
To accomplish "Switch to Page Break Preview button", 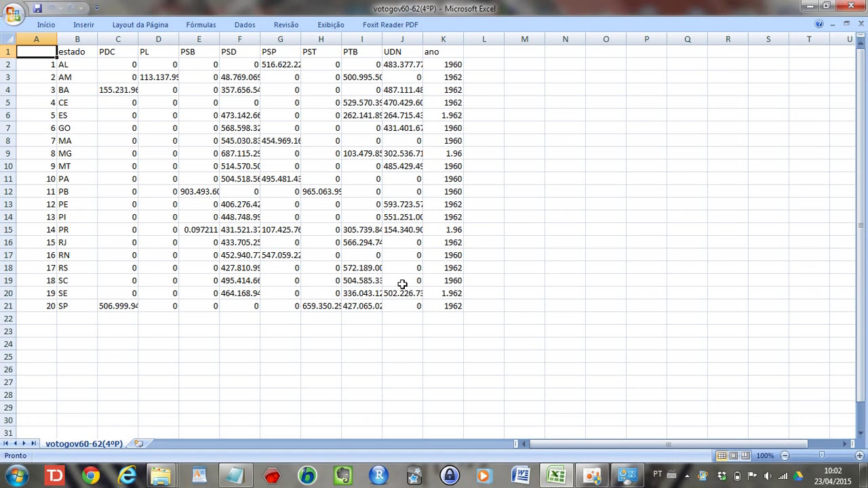I will (745, 456).
